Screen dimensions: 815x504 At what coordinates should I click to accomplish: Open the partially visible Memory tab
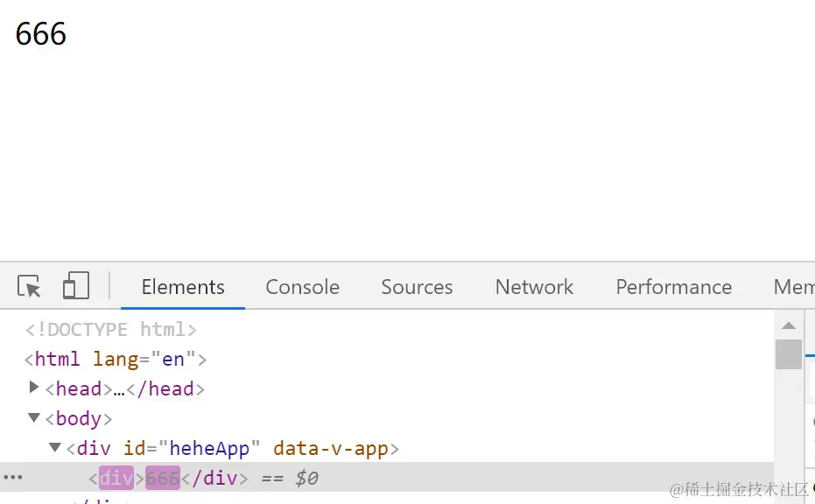coord(794,287)
